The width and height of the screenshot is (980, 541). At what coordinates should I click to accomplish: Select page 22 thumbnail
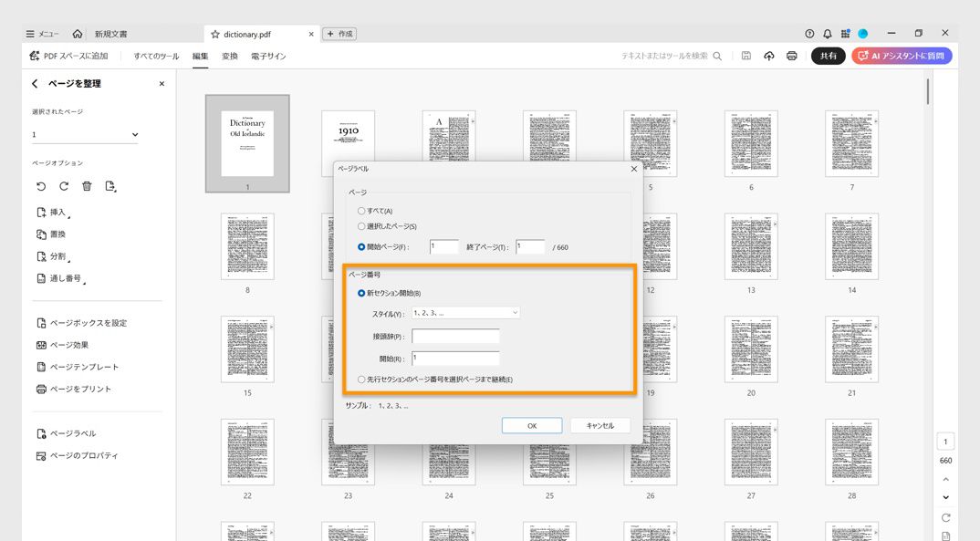[247, 453]
